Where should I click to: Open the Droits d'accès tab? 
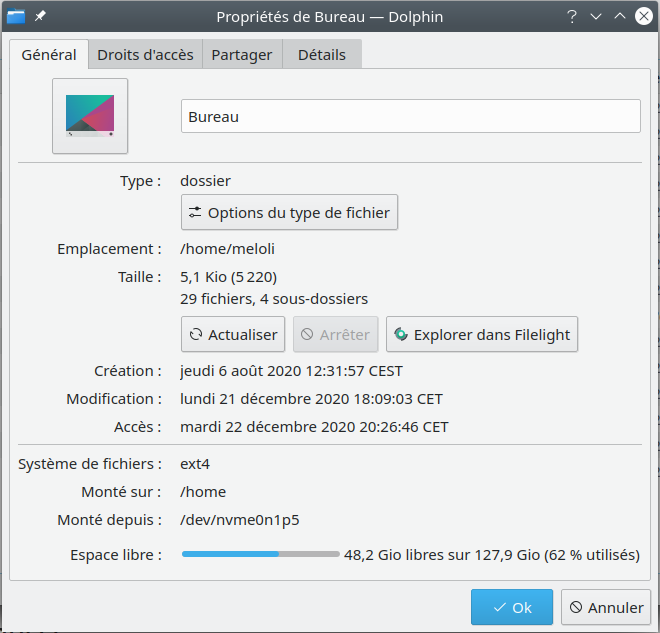pyautogui.click(x=145, y=55)
